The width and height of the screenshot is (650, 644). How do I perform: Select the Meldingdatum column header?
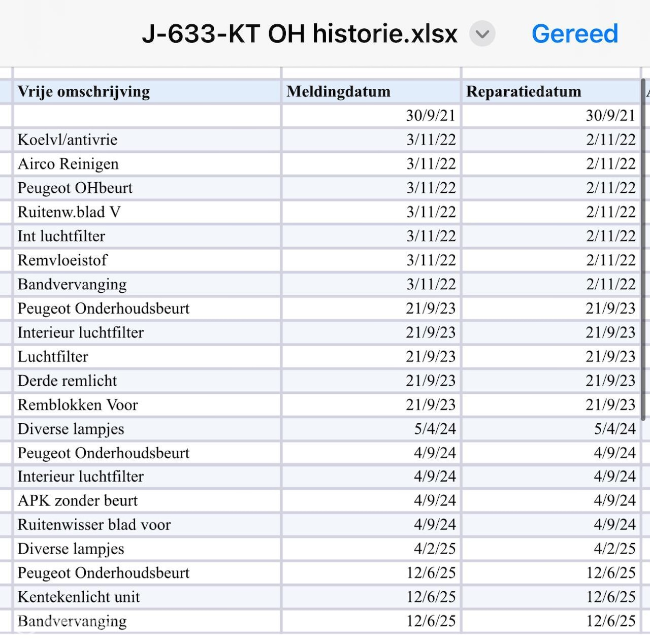(x=371, y=92)
